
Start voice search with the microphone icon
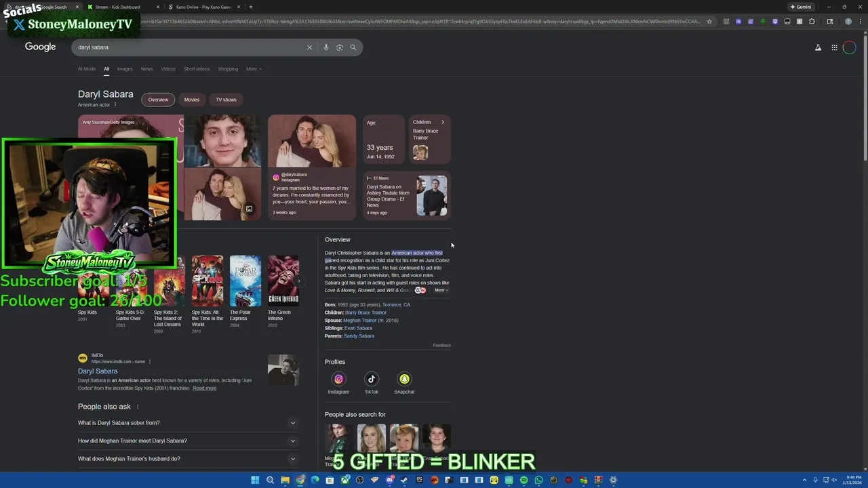pyautogui.click(x=326, y=47)
